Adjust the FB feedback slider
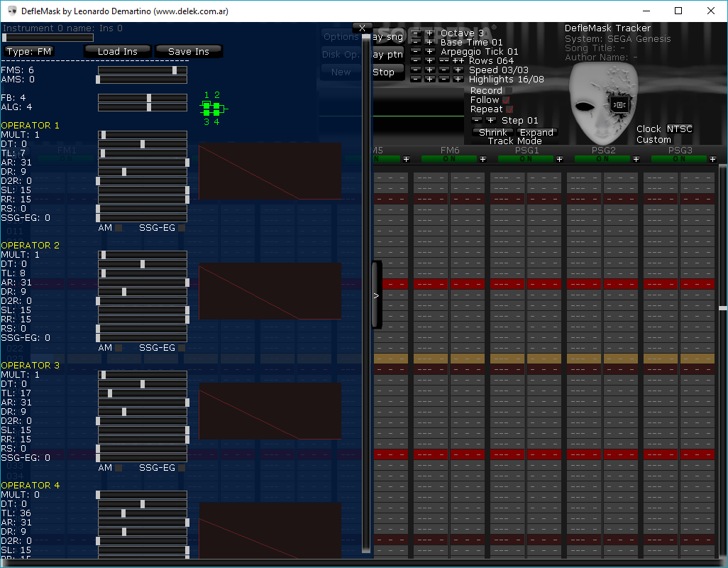Screen dimensions: 728x568 (143, 98)
